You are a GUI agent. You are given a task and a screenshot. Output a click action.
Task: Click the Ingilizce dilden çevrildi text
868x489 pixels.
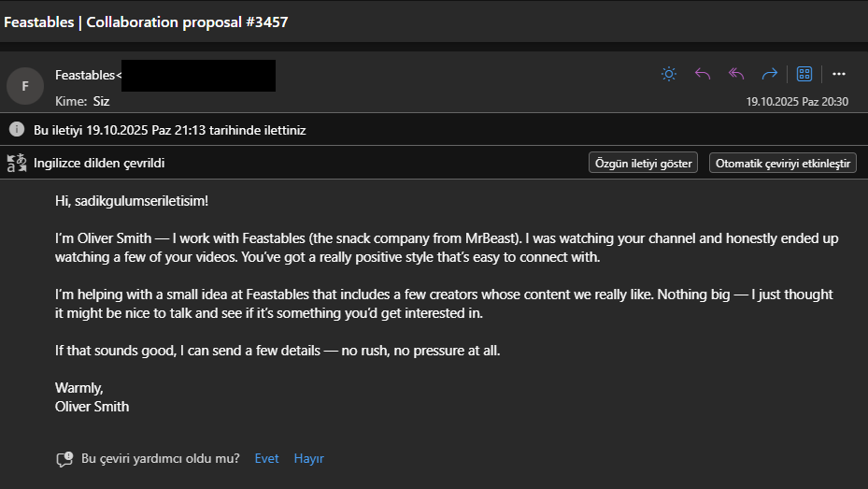pos(99,163)
